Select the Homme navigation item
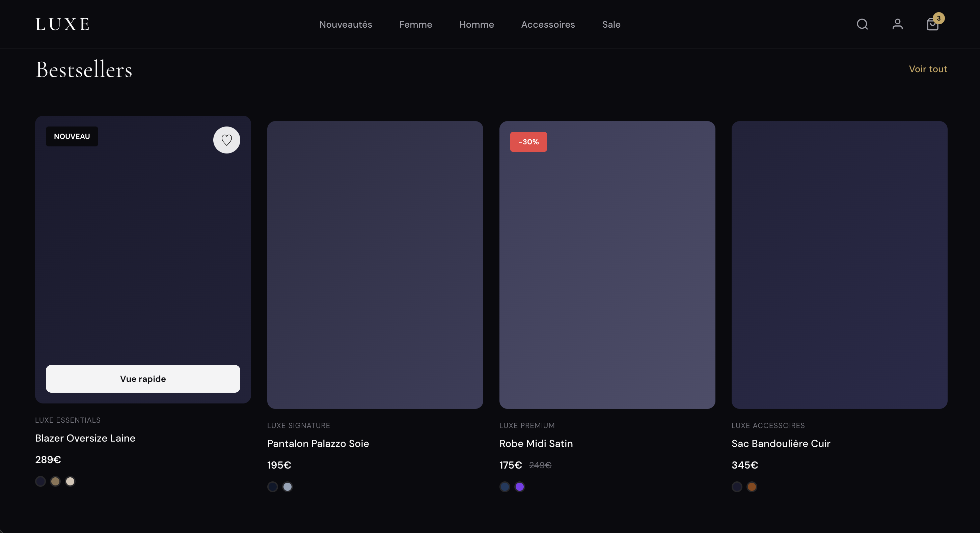Screen dimensions: 980x533 (x=476, y=24)
